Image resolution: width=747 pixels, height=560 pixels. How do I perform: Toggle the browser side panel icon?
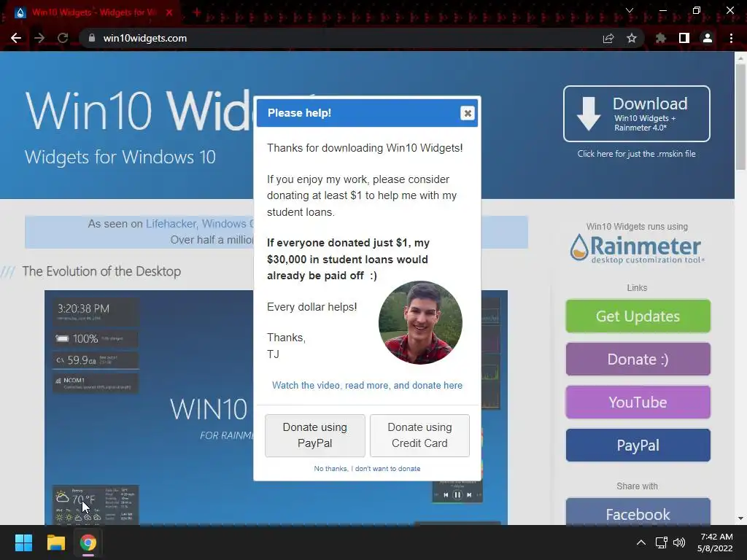point(684,38)
